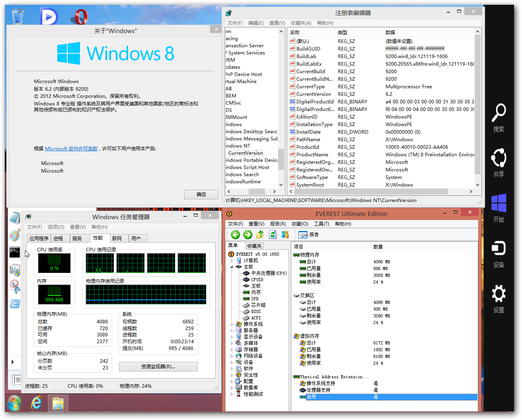Image resolution: width=522 pixels, height=420 pixels.
Task: Click the 名称 column header in Registry Editor
Action: [x=312, y=32]
